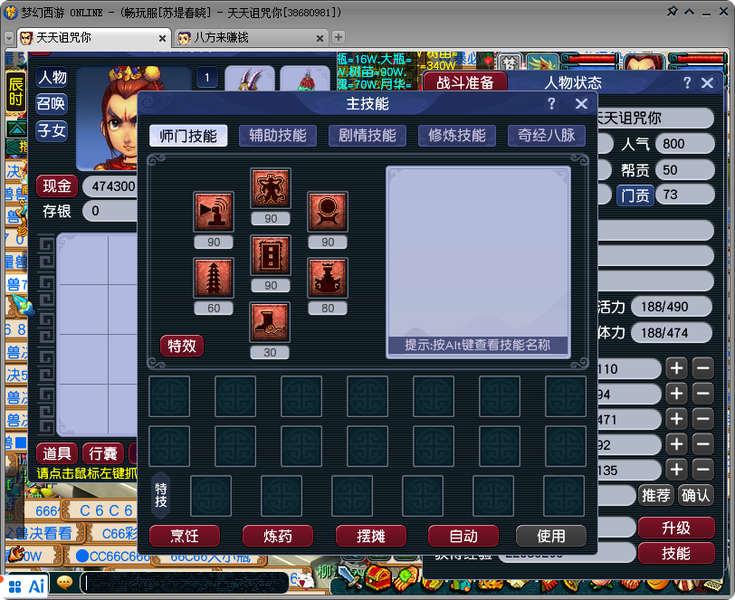
Task: Pin the game window with the pushpin icon
Action: (x=672, y=11)
